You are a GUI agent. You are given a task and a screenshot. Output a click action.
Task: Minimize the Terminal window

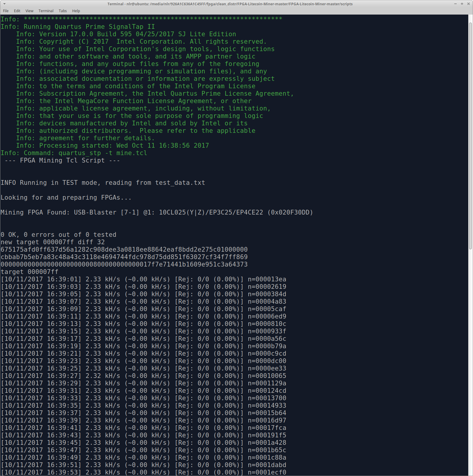[x=455, y=4]
